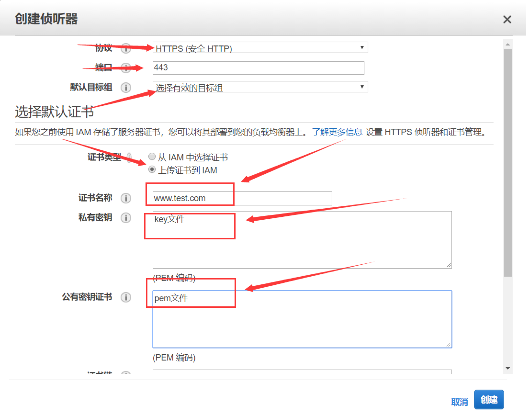
Task: Close the 创建侦听器 dialog with X
Action: (507, 19)
